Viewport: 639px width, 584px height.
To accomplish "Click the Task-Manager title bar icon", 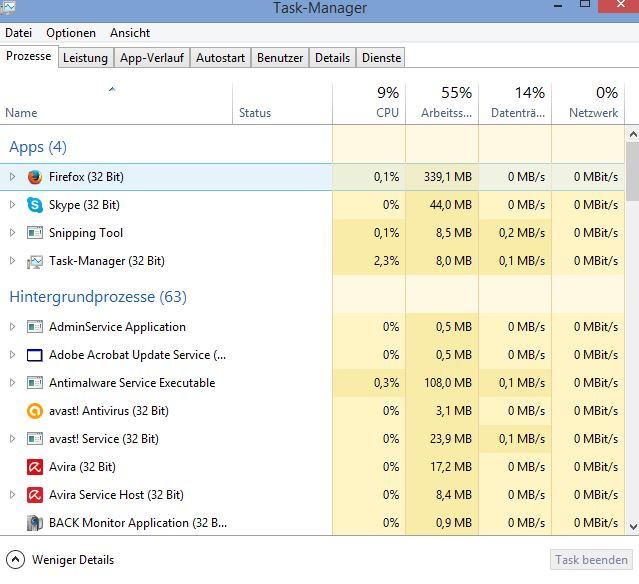I will tap(8, 7).
